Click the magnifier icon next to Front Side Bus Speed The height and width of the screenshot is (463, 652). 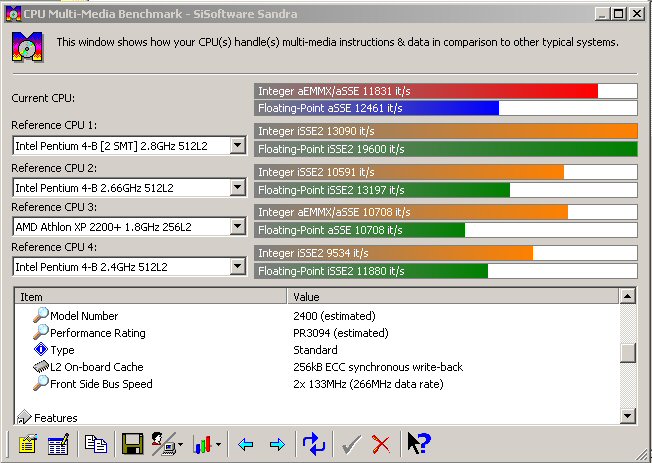pos(41,384)
